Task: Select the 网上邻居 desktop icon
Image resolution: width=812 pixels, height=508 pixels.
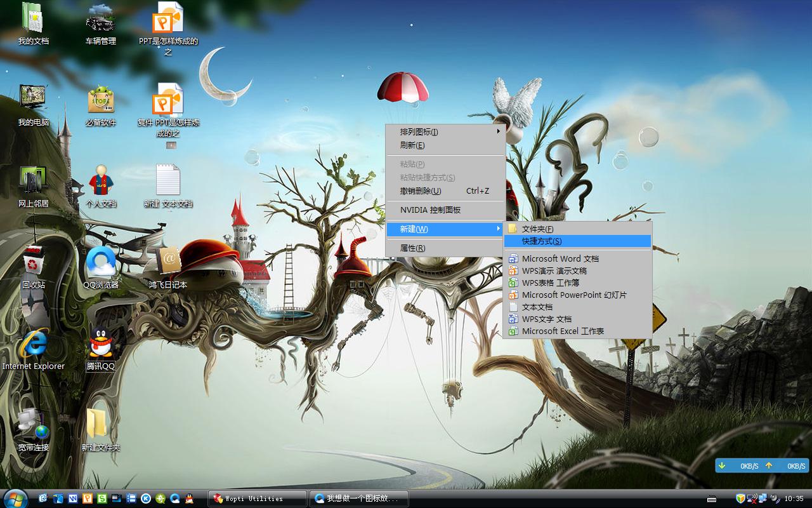Action: click(x=33, y=186)
